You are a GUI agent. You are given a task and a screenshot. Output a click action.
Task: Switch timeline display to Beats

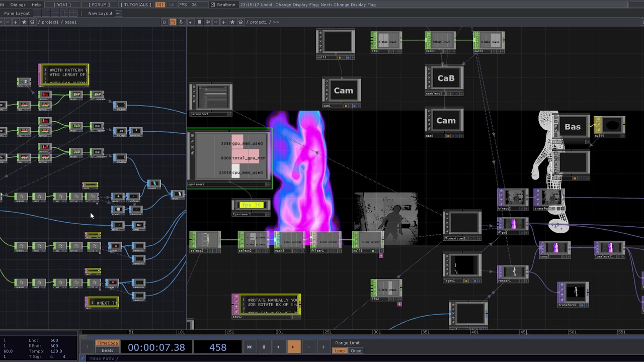coord(107,350)
